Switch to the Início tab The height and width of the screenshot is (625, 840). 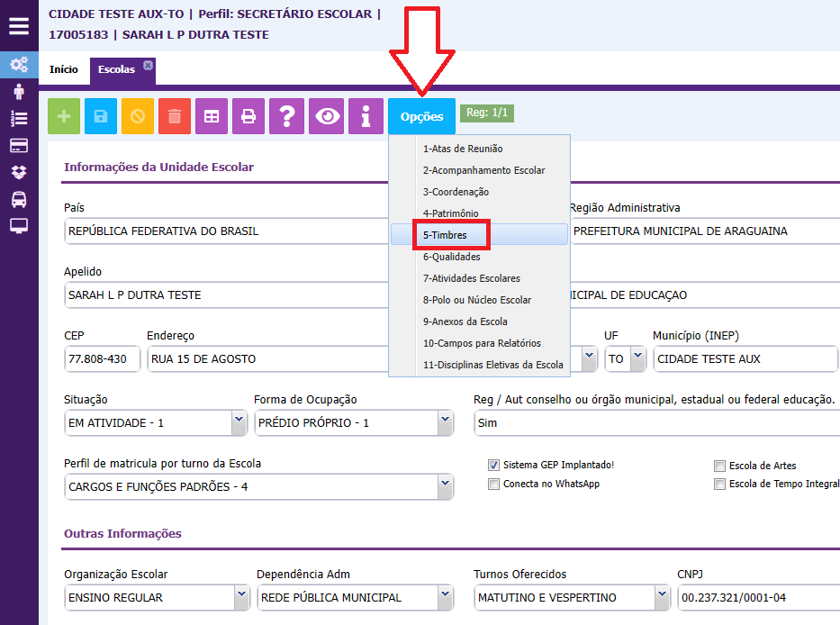pos(63,69)
